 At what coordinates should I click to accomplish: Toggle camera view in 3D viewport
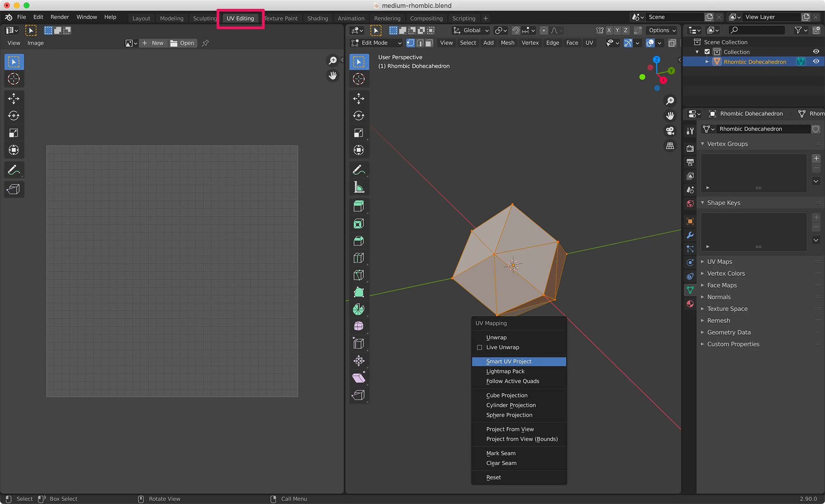pos(670,131)
